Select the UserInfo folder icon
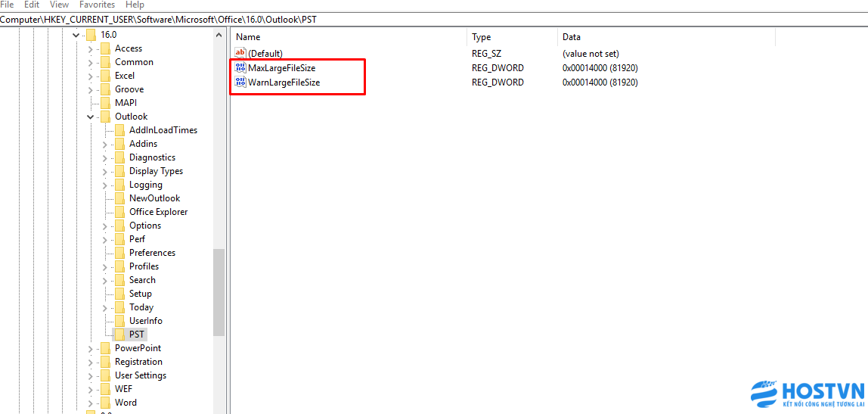Viewport: 868px width, 414px height. click(119, 321)
